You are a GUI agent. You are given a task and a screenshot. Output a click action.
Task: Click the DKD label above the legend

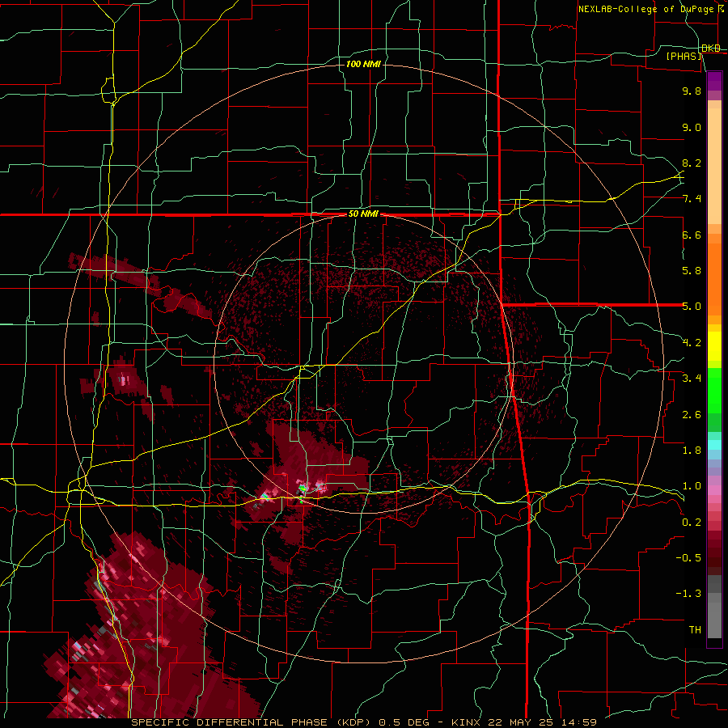(x=711, y=49)
